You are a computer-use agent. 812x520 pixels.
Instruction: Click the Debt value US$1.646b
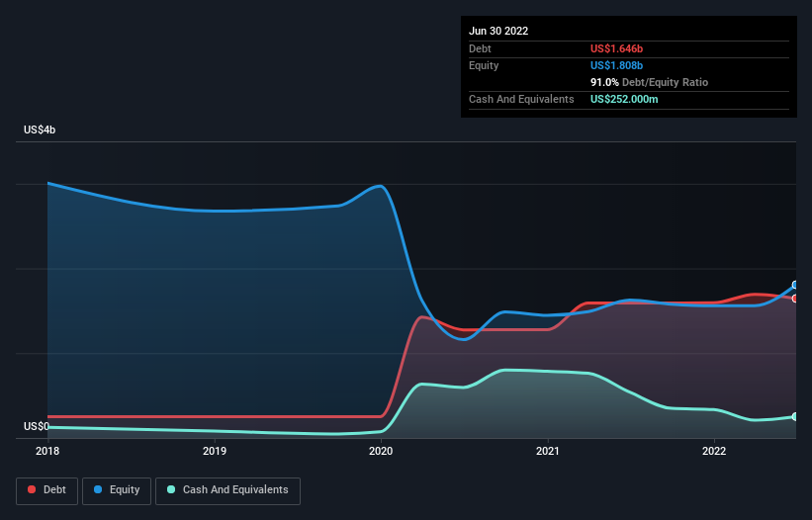616,48
